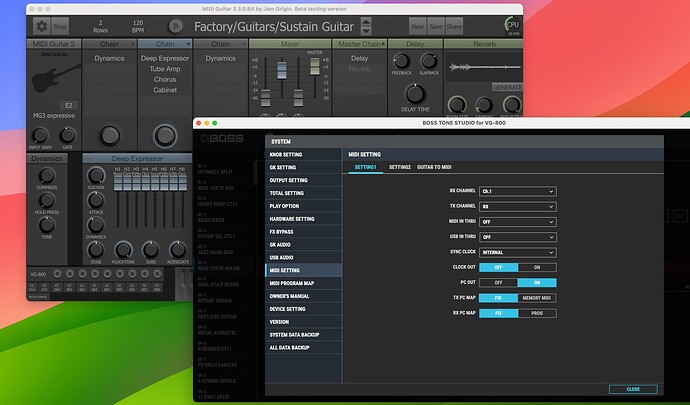Adjust the TONE knob in Dynamics
The image size is (690, 405).
(x=47, y=225)
